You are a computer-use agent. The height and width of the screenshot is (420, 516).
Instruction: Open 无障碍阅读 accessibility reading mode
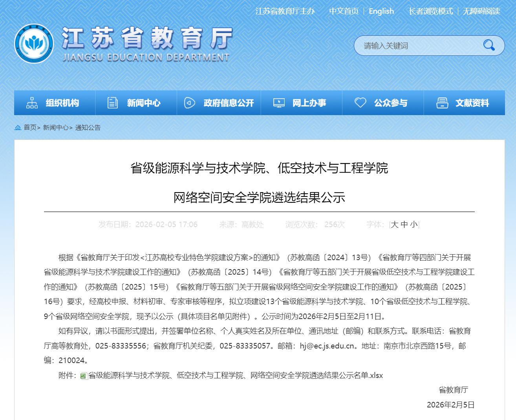(x=481, y=11)
